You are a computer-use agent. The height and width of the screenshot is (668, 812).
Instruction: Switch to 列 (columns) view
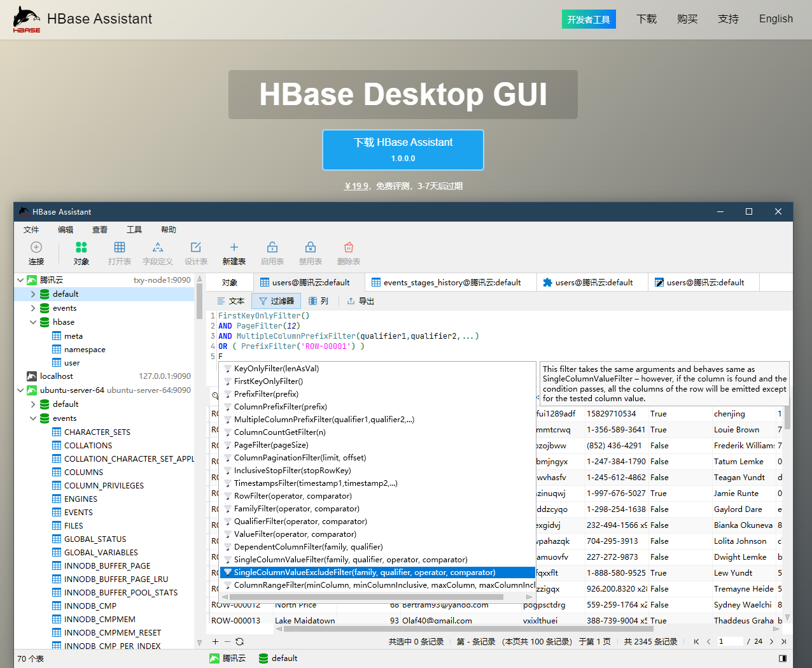318,301
